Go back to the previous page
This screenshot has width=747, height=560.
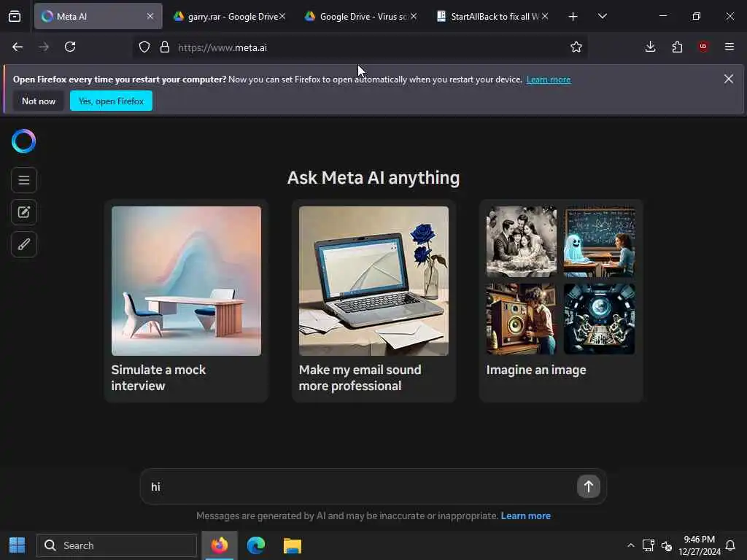[x=18, y=47]
